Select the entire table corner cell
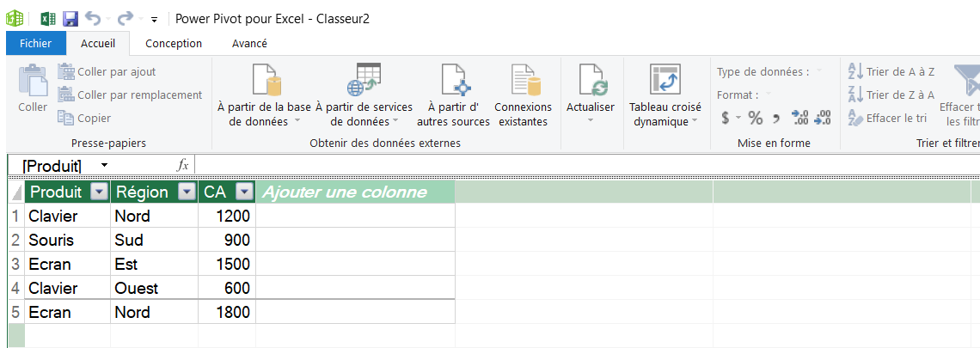This screenshot has height=348, width=980. click(x=15, y=192)
